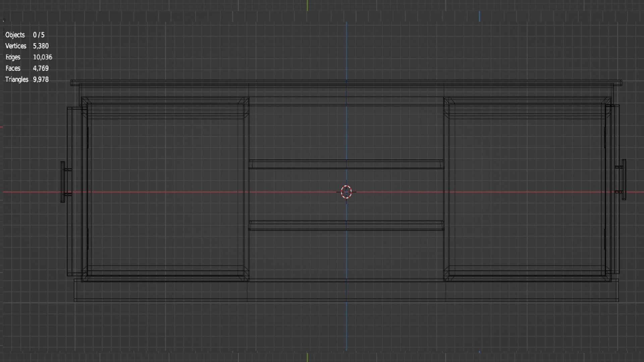Click the '10,036' edges value

(43, 57)
